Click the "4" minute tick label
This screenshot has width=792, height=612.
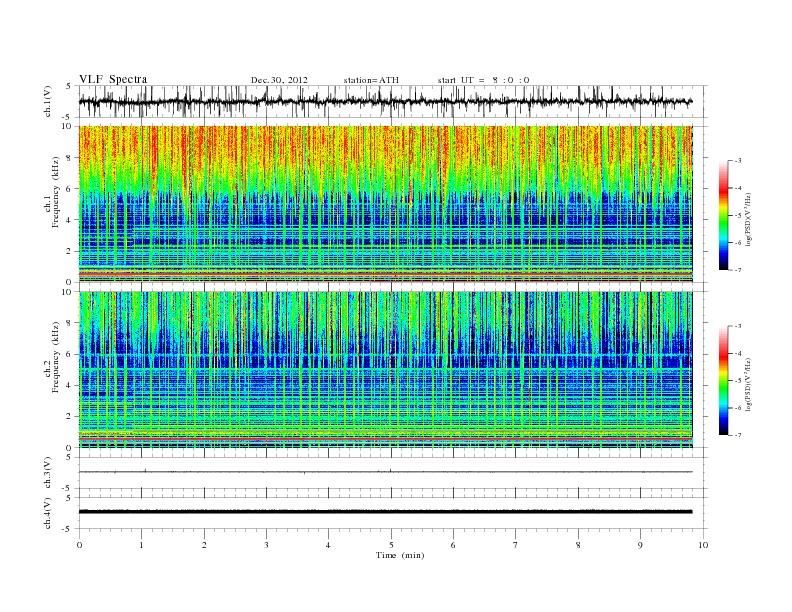coord(328,545)
